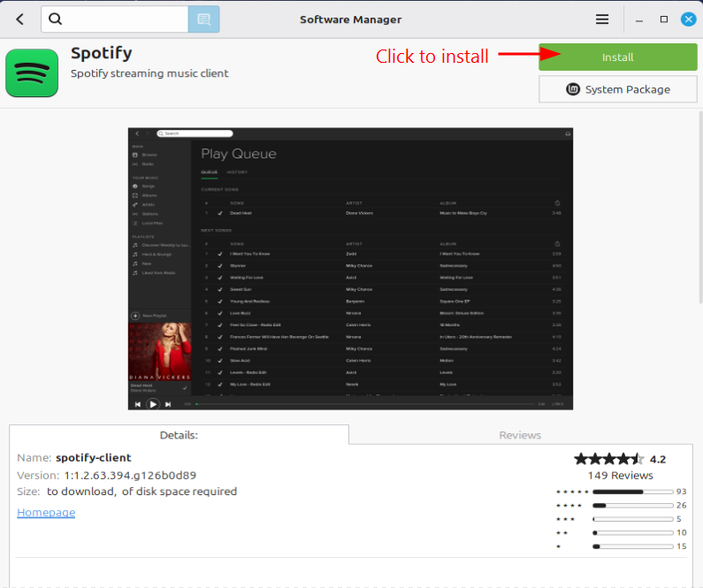Maximize the Software Manager window

pos(664,19)
